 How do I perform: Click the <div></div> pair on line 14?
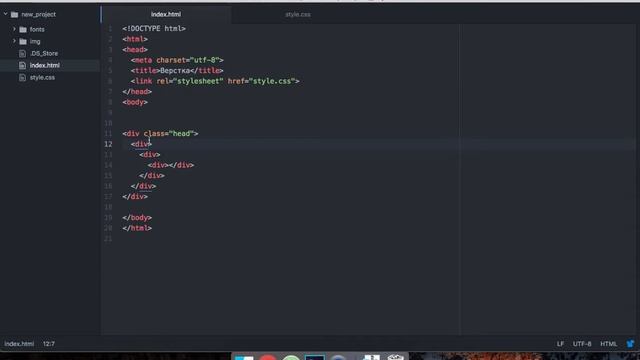point(171,165)
